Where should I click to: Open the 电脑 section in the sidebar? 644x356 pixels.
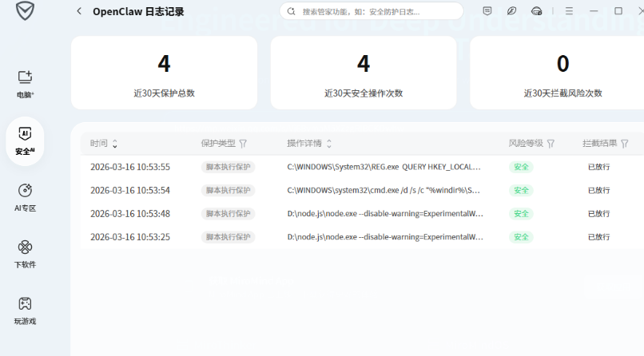[25, 83]
